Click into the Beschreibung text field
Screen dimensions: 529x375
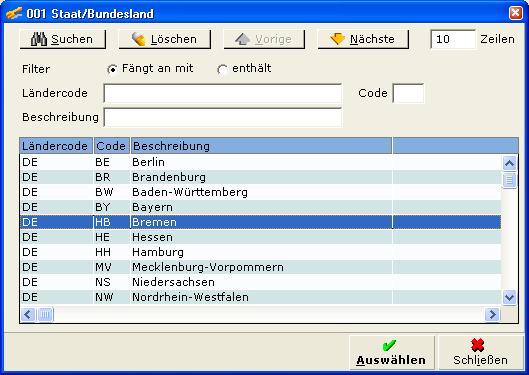point(223,117)
